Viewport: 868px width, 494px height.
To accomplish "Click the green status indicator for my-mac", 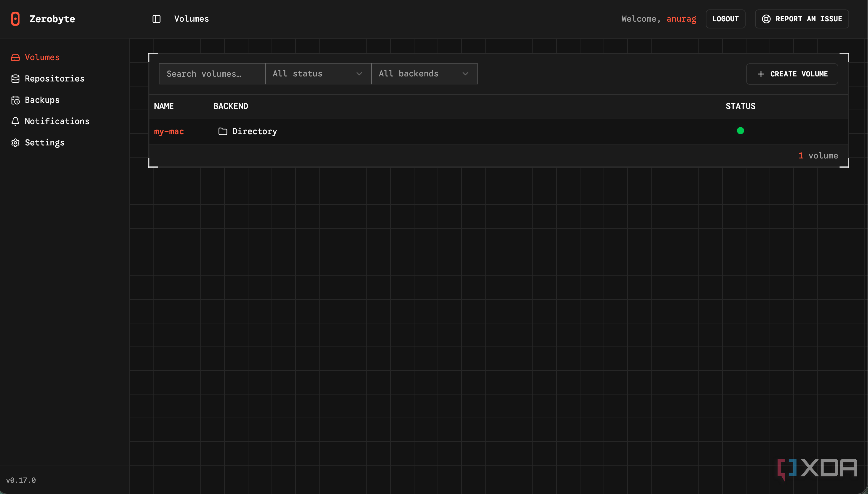I will point(740,131).
